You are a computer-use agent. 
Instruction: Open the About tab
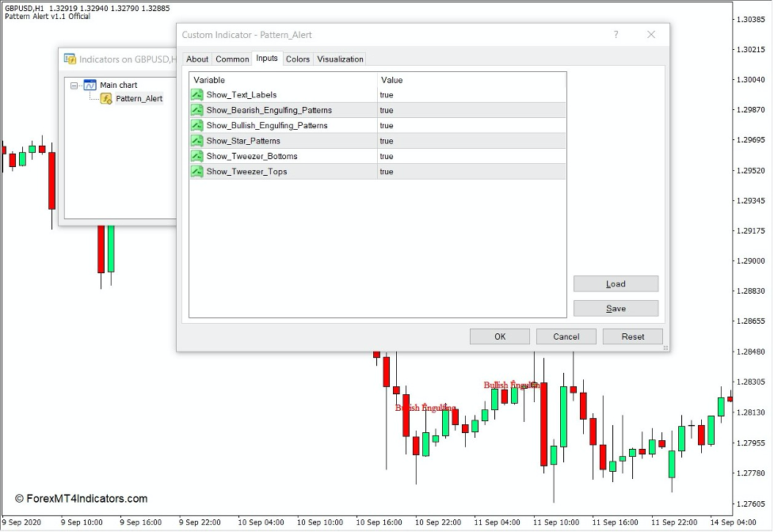(x=197, y=59)
